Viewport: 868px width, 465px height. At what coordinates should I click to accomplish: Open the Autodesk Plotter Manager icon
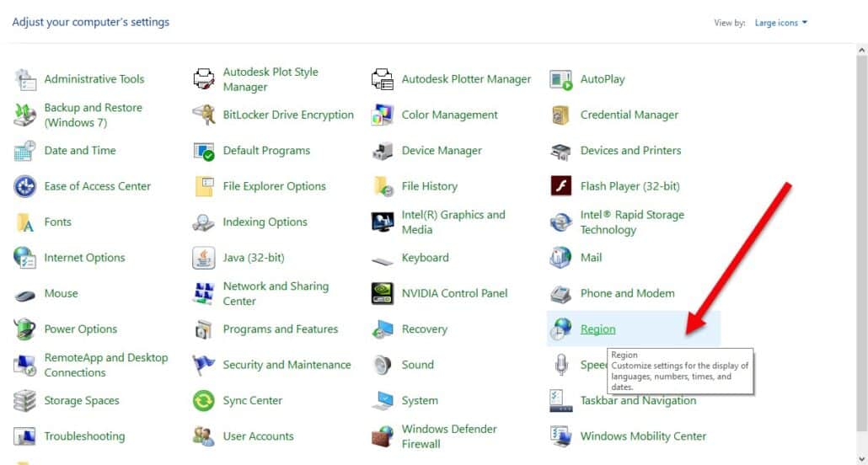coord(383,79)
